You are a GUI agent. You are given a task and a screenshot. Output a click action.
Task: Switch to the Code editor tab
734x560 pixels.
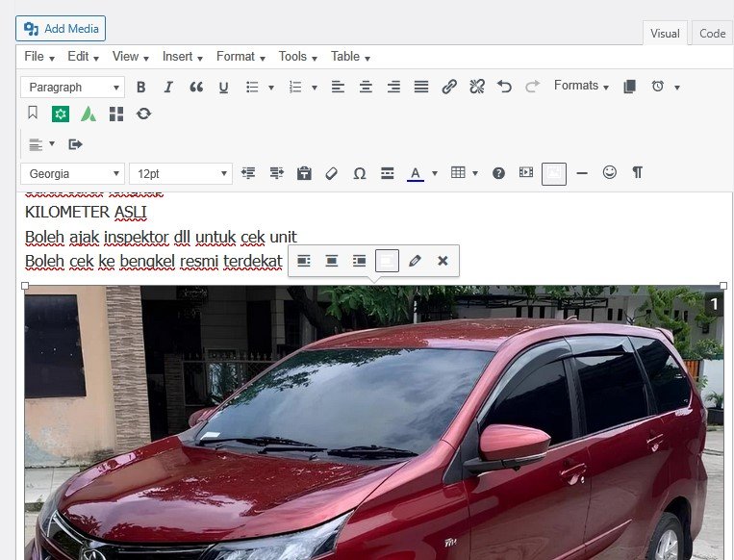[712, 34]
